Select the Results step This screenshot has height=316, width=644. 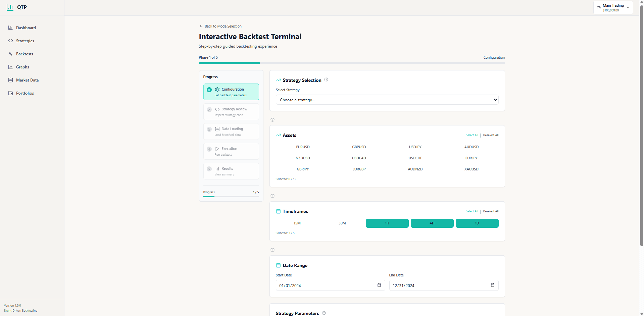click(x=231, y=171)
